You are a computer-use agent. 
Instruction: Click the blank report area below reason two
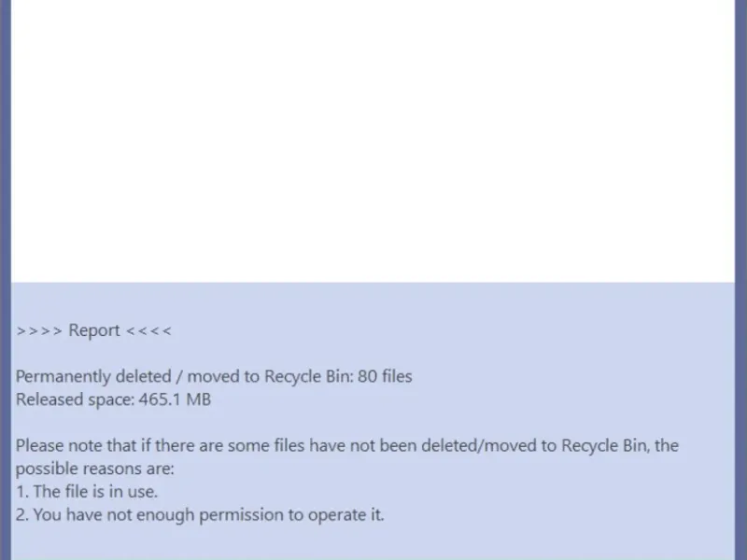(373, 543)
